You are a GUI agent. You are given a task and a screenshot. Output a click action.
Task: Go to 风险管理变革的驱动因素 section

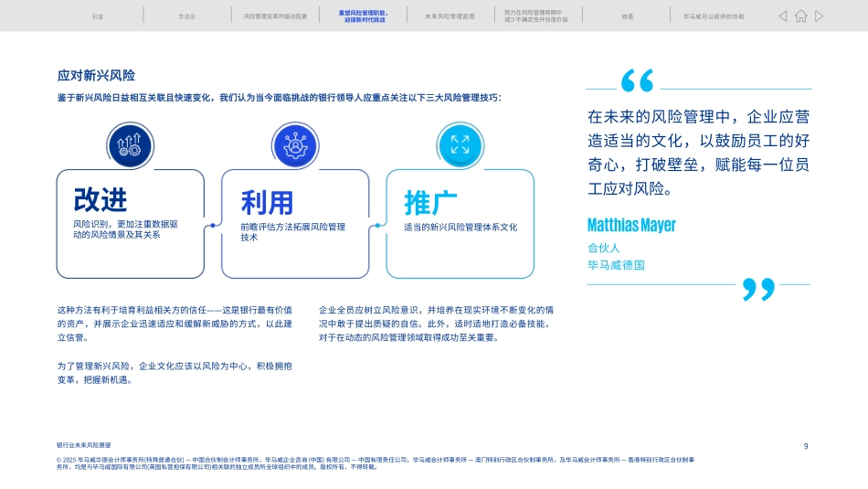(275, 16)
